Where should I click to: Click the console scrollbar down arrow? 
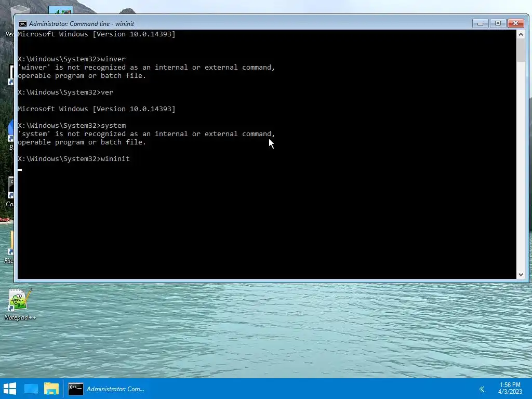521,275
